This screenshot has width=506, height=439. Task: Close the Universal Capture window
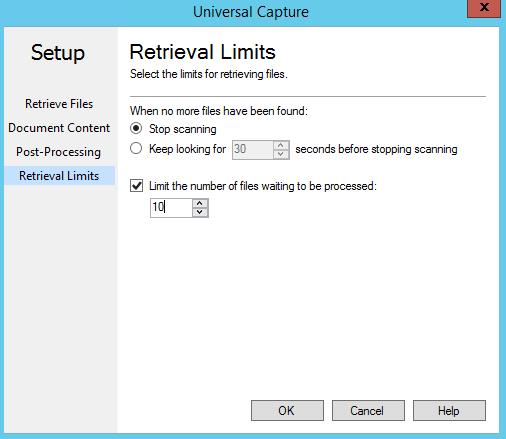click(484, 8)
